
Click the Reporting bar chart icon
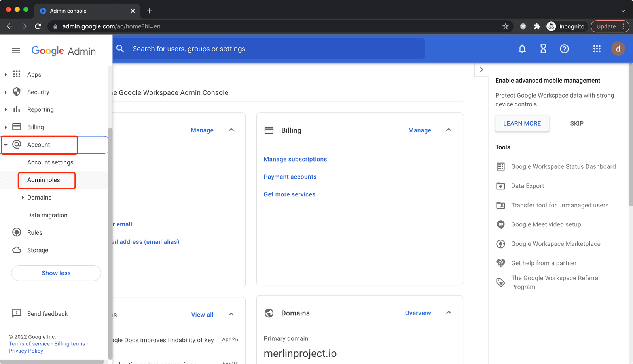pos(17,109)
